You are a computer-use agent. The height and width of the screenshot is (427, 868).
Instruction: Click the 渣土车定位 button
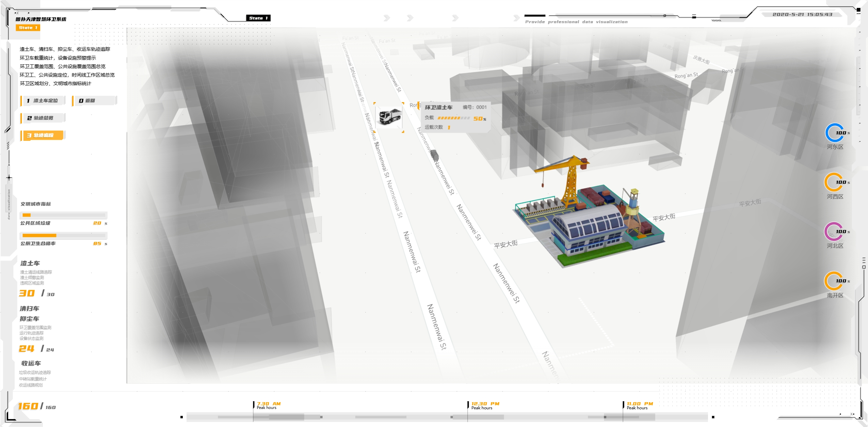(x=43, y=101)
